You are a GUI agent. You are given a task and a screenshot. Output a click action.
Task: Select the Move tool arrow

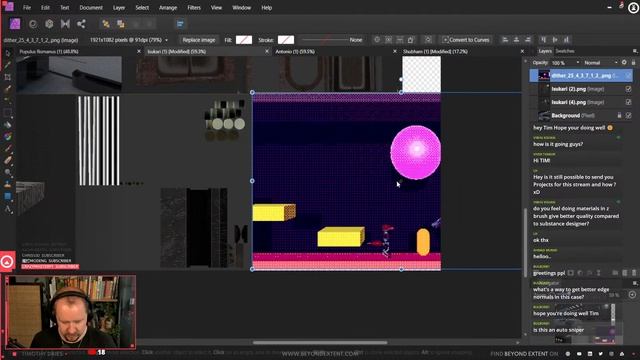[8, 53]
